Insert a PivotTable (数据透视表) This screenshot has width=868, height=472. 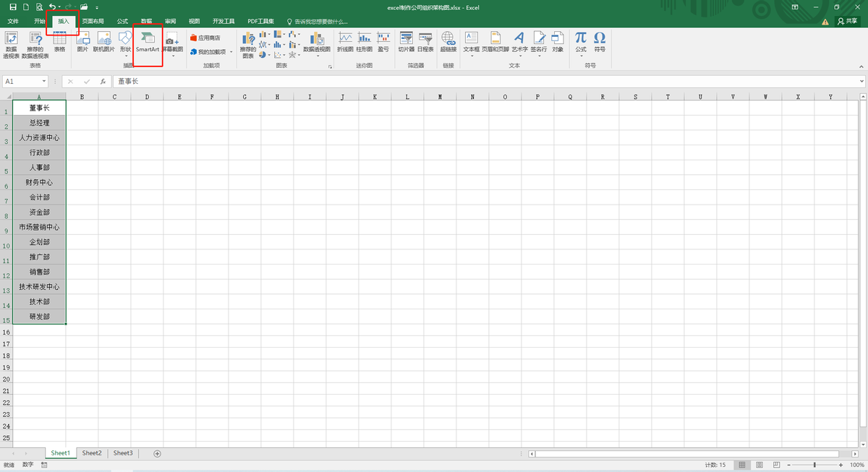[x=11, y=45]
